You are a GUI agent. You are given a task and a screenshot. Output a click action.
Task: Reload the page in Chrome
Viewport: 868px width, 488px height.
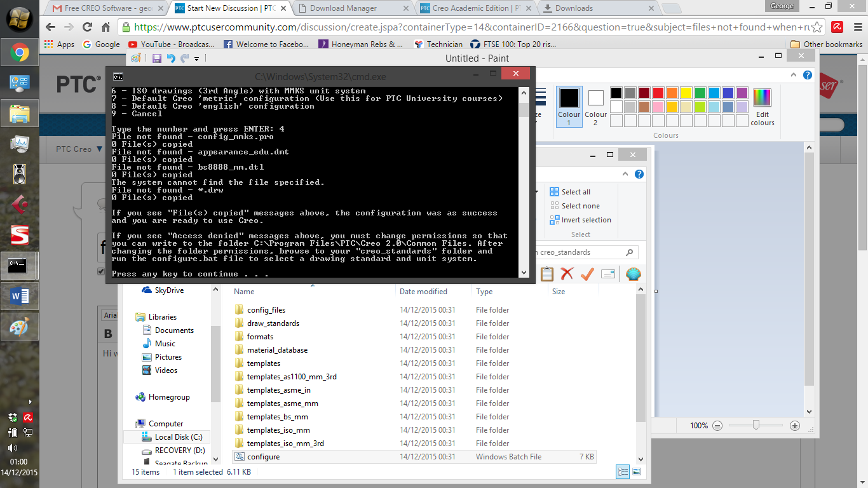(x=87, y=27)
